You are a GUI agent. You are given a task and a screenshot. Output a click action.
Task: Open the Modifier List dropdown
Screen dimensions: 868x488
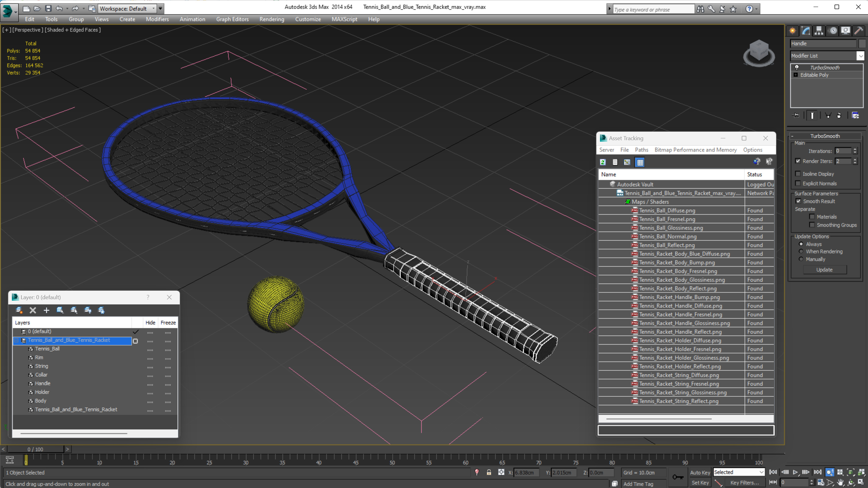(x=860, y=56)
